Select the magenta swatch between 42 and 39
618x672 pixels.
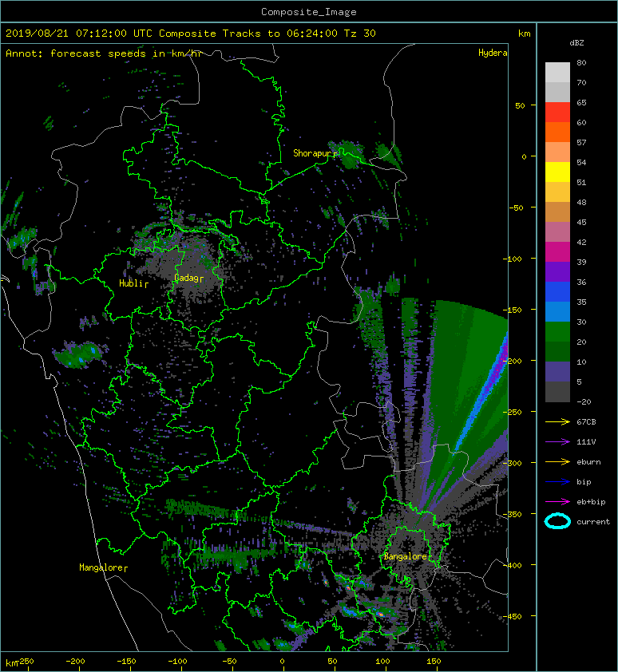(x=557, y=252)
